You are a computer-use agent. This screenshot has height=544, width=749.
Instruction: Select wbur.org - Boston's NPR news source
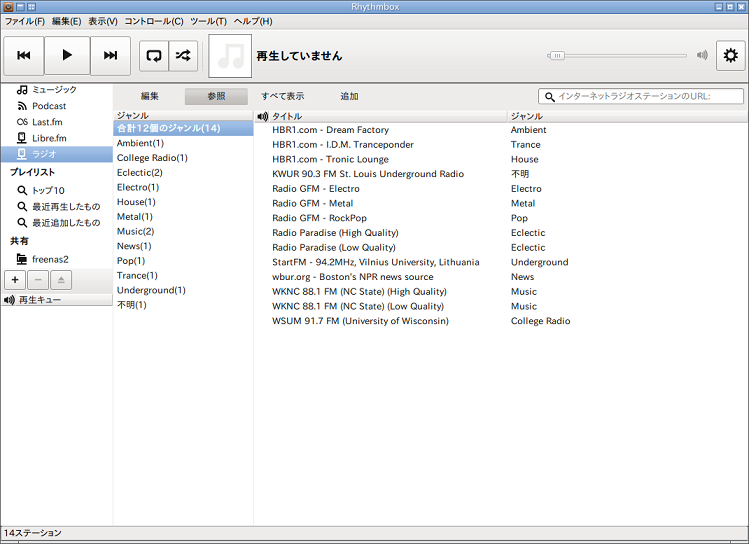[501, 277]
